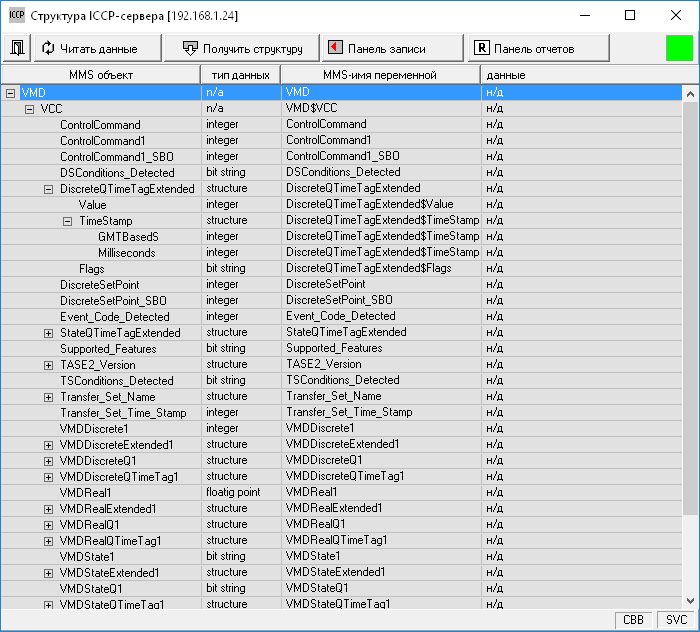Expand StateQTimeTagExtended structure

(48, 332)
